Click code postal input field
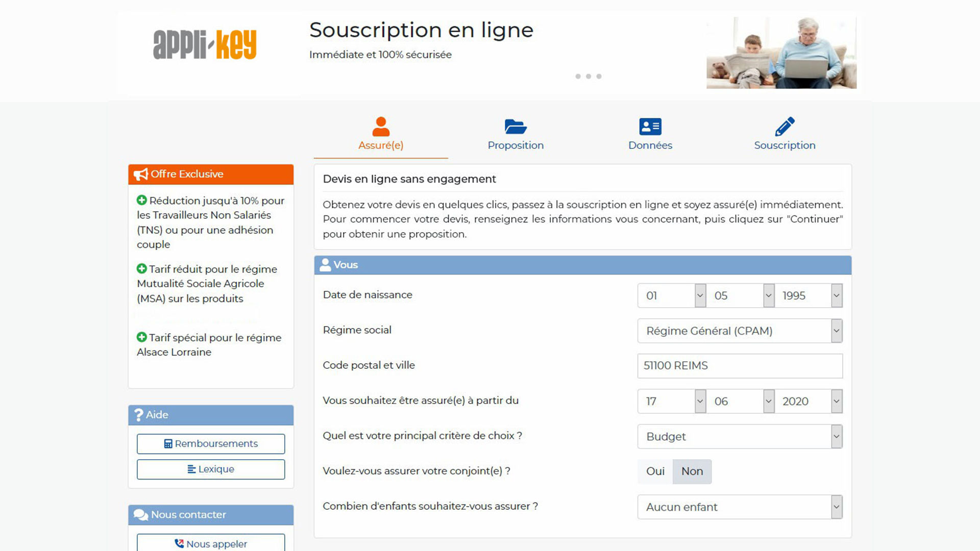Viewport: 980px width, 551px height. click(x=740, y=365)
